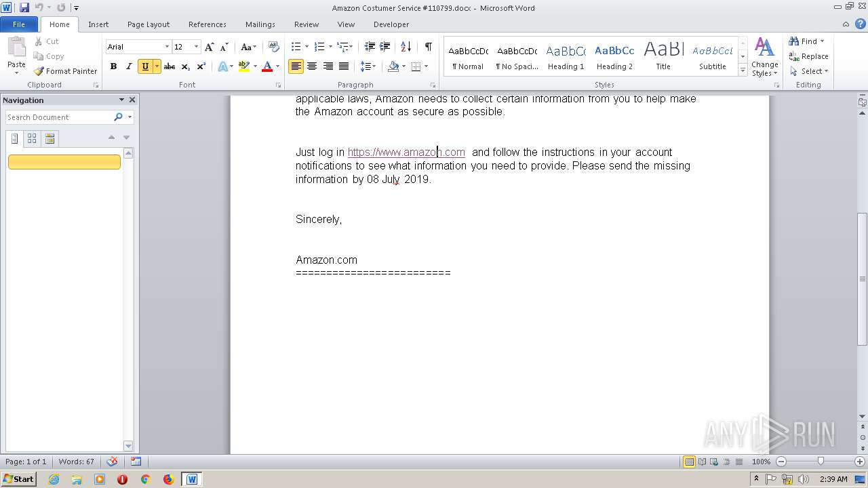The height and width of the screenshot is (488, 868).
Task: Click the Paste icon
Action: pos(16,47)
